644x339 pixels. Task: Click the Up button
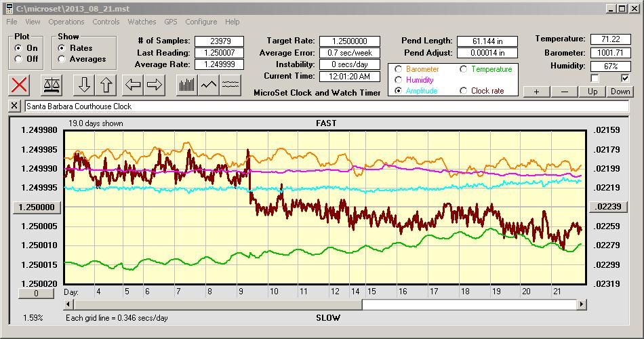(x=592, y=92)
